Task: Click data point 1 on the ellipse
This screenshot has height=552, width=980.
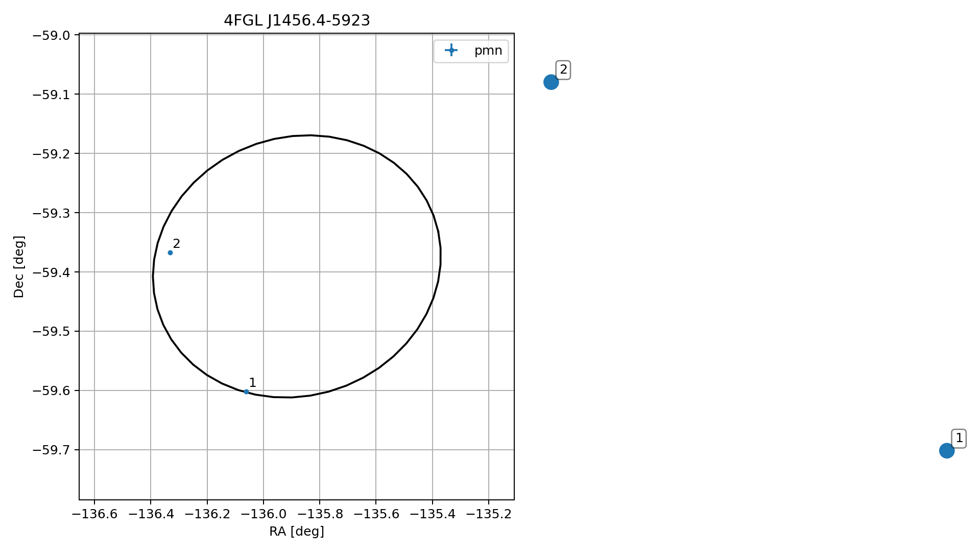Action: coord(246,392)
